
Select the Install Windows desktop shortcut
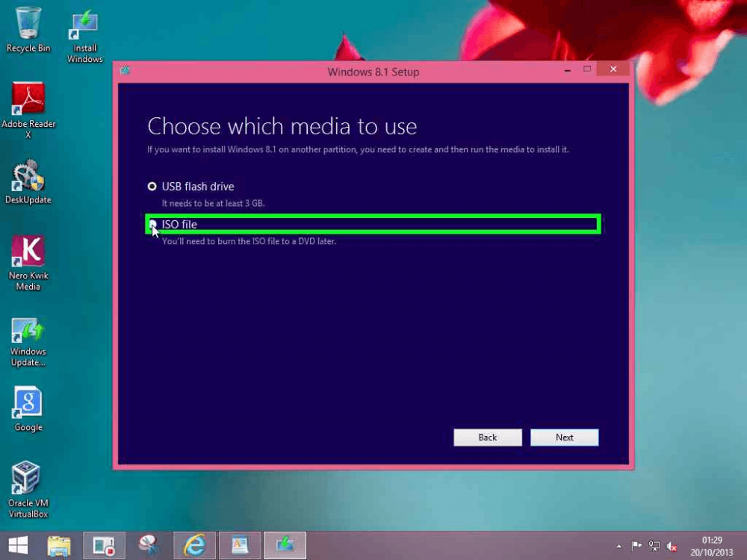(85, 36)
